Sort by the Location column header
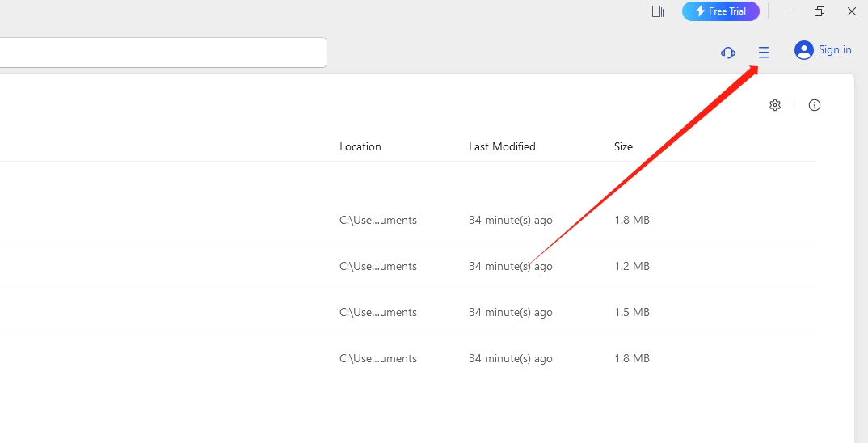Viewport: 868px width, 443px height. [x=360, y=146]
